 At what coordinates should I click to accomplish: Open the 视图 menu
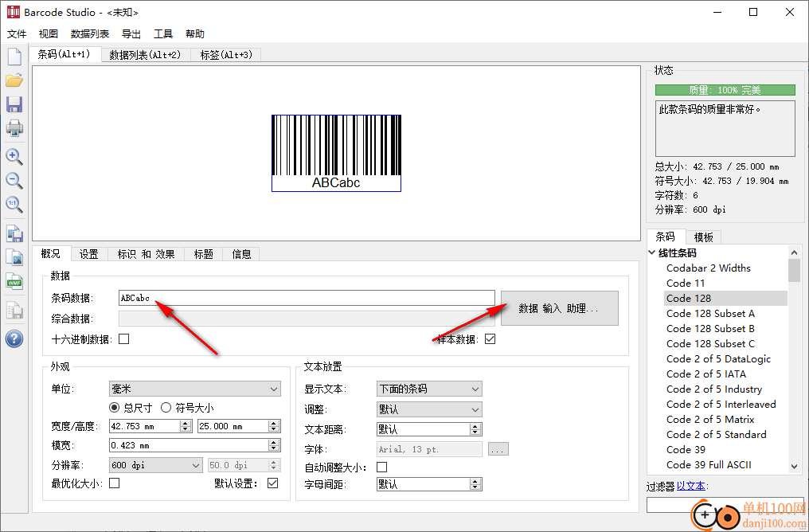pos(49,34)
